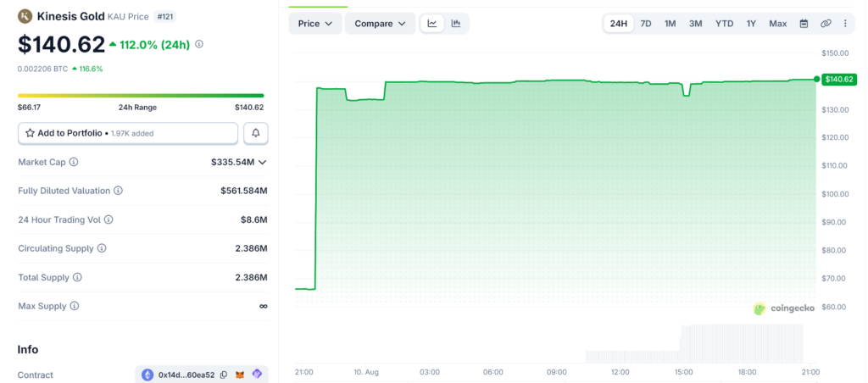
Task: Open the chart more options menu
Action: (845, 23)
